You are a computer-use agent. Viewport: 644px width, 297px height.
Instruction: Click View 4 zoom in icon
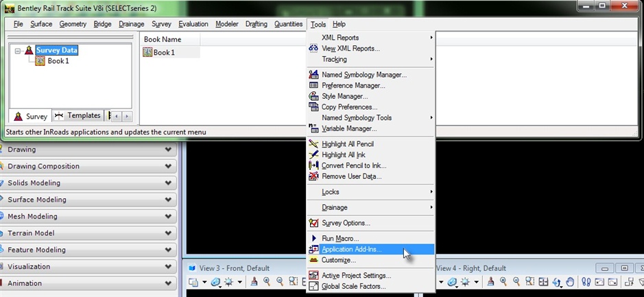(503, 282)
